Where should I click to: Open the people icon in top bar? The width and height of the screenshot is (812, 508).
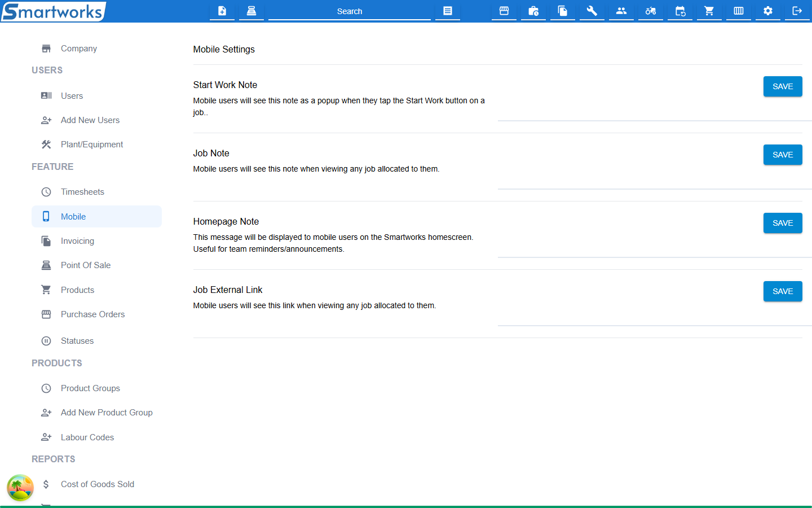pyautogui.click(x=621, y=11)
